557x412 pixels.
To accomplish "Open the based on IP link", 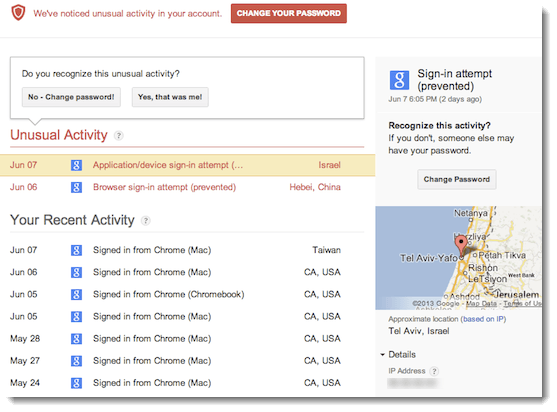I will pos(484,319).
